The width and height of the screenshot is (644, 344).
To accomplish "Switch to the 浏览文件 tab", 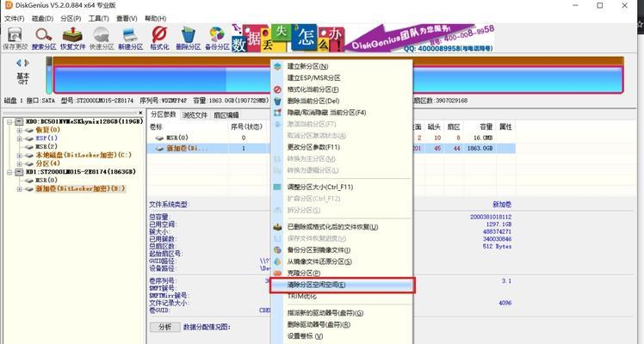I will [x=195, y=114].
